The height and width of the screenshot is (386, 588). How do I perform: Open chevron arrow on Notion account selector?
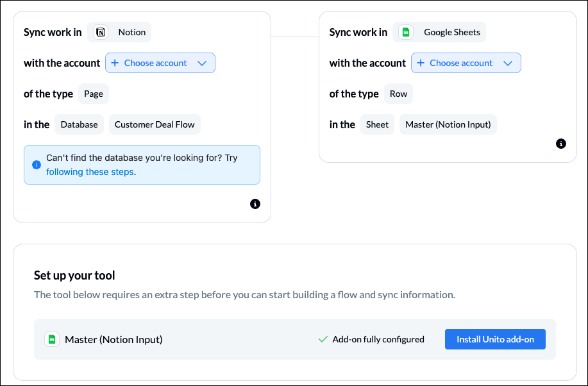(202, 63)
